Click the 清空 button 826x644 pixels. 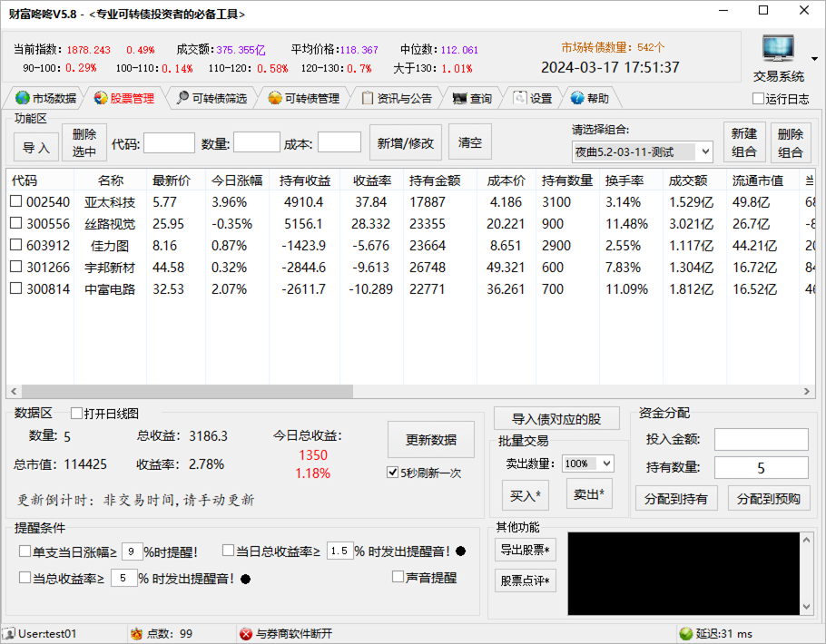[x=470, y=142]
